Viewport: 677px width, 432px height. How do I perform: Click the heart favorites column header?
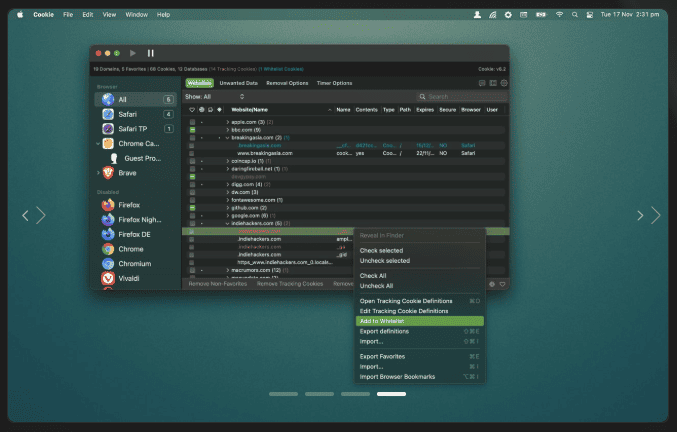192,110
